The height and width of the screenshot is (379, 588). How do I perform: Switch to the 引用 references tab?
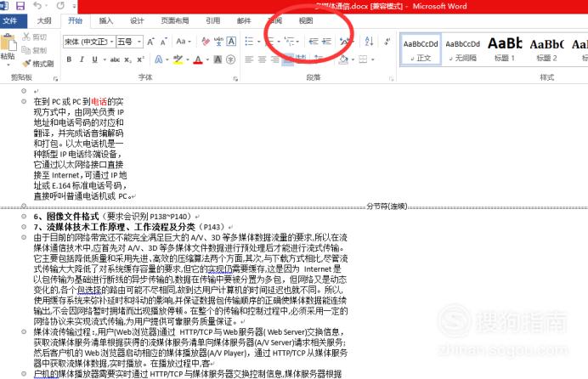pyautogui.click(x=212, y=20)
